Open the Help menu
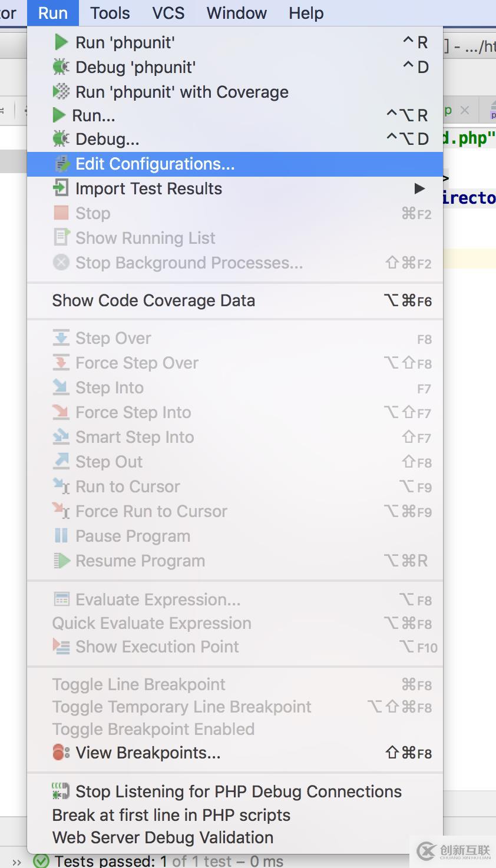This screenshot has height=868, width=496. click(306, 13)
